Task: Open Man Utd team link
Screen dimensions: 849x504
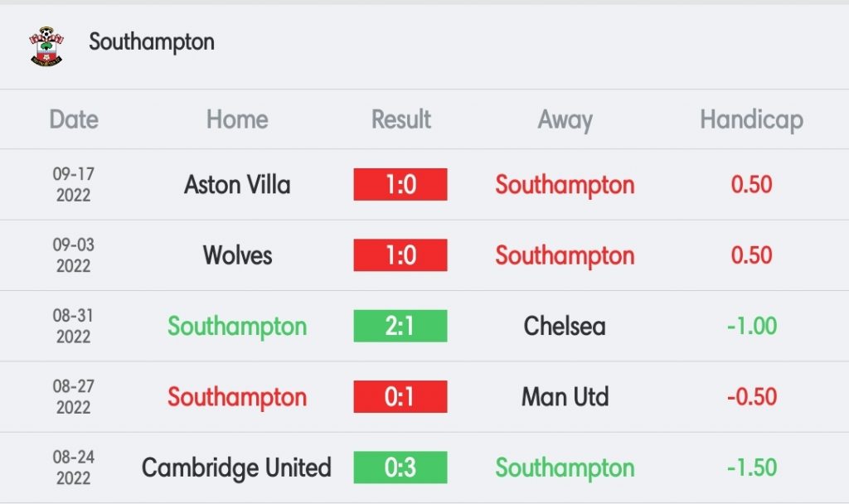Action: point(565,397)
